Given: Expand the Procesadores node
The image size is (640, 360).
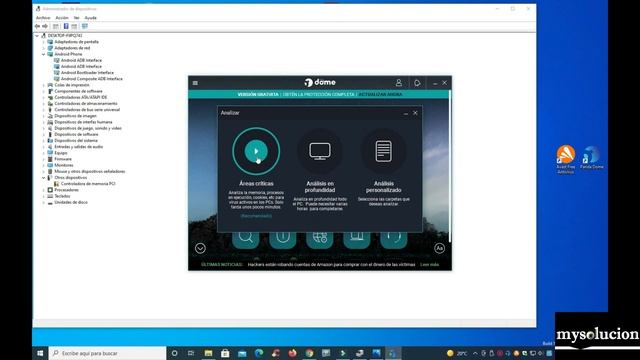Looking at the screenshot, I should pyautogui.click(x=44, y=190).
